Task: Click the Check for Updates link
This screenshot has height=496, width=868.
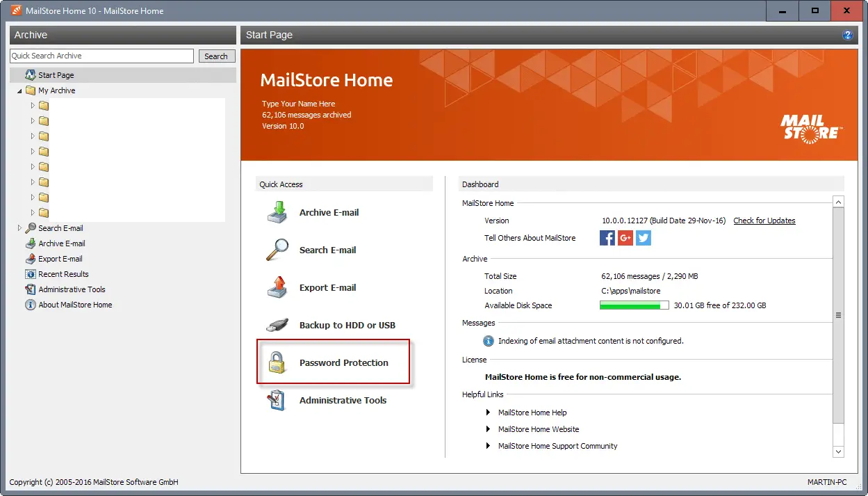Action: pyautogui.click(x=764, y=221)
